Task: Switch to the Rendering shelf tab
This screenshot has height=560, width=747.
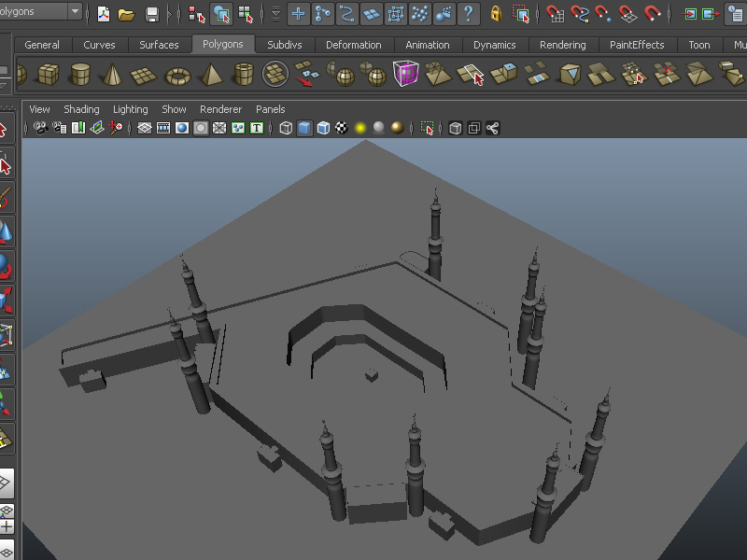Action: (x=563, y=45)
